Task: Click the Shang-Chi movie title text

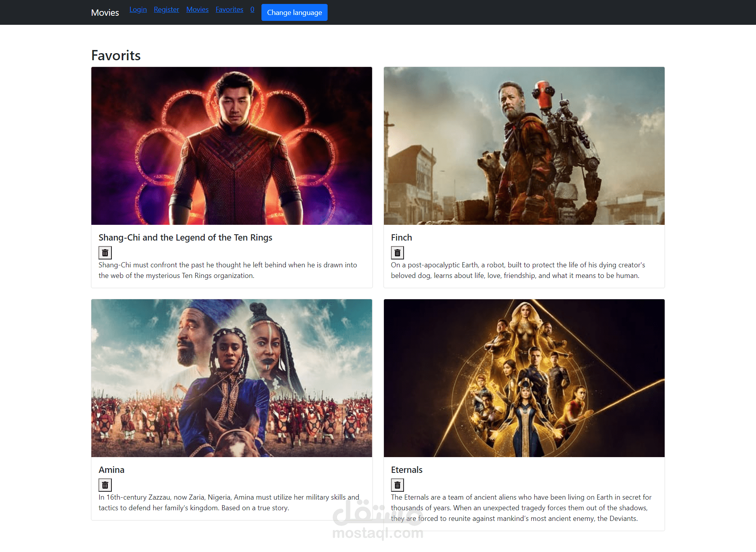Action: pos(185,237)
